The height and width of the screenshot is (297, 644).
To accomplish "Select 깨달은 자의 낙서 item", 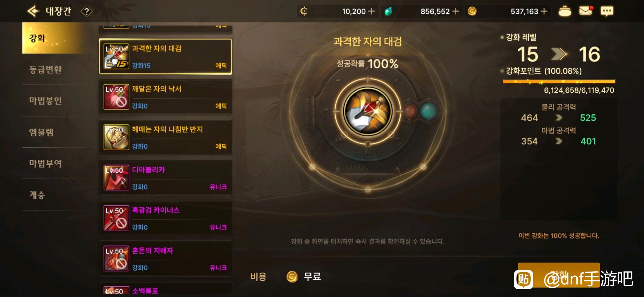I will 166,97.
